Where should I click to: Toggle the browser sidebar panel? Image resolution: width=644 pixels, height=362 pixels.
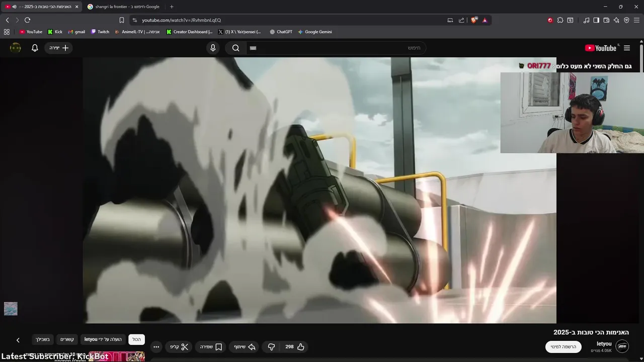tap(596, 20)
